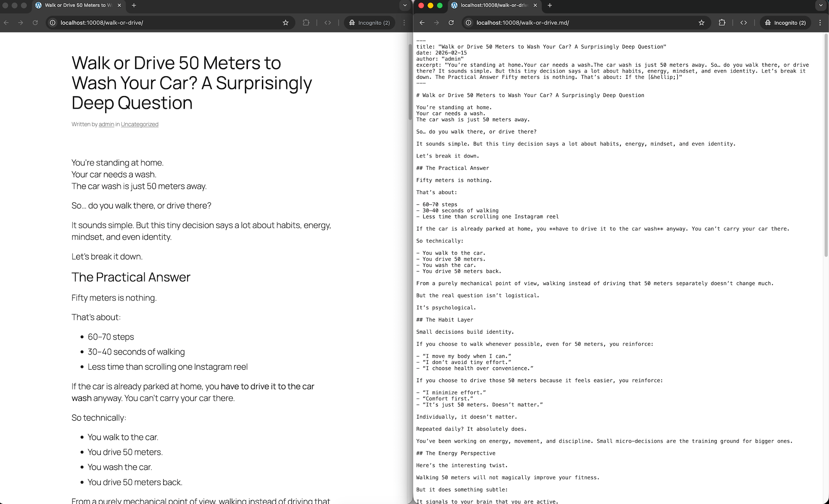
Task: Click 'You wash the car.' bullet in left window
Action: (x=120, y=467)
